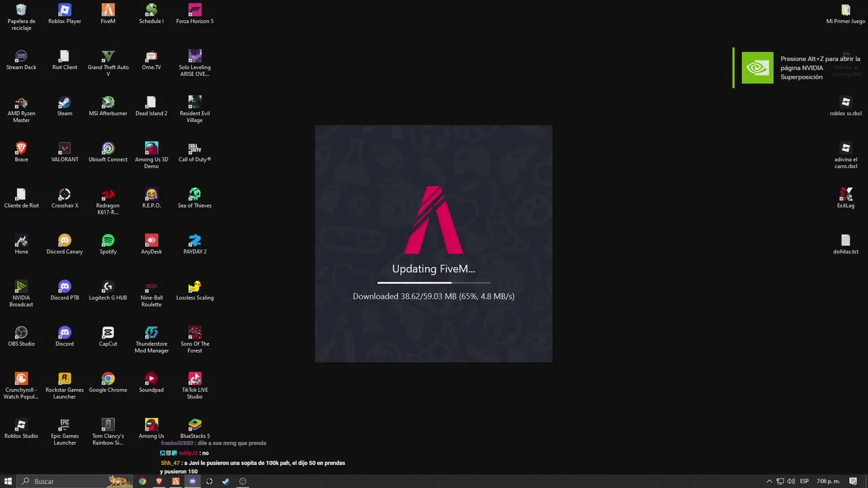Click the roblox ss.rbxl file
The height and width of the screenshot is (488, 868).
tap(846, 106)
